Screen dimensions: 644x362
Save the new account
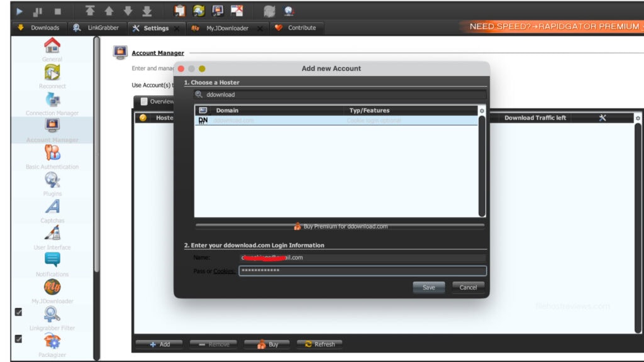[x=429, y=287]
